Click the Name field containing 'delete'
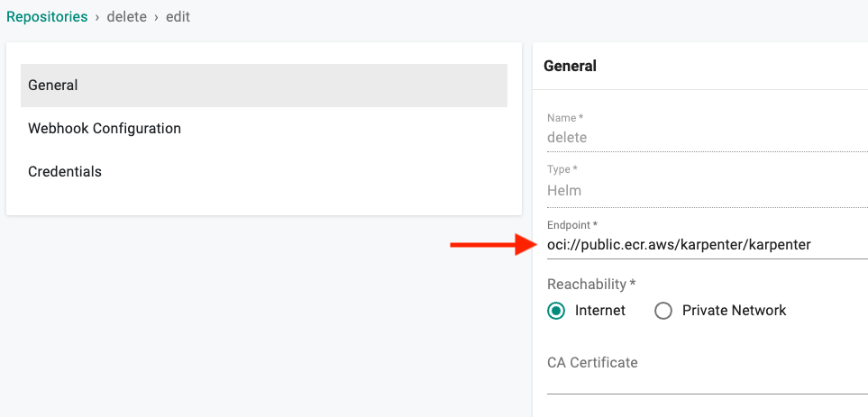Image resolution: width=868 pixels, height=417 pixels. point(708,137)
